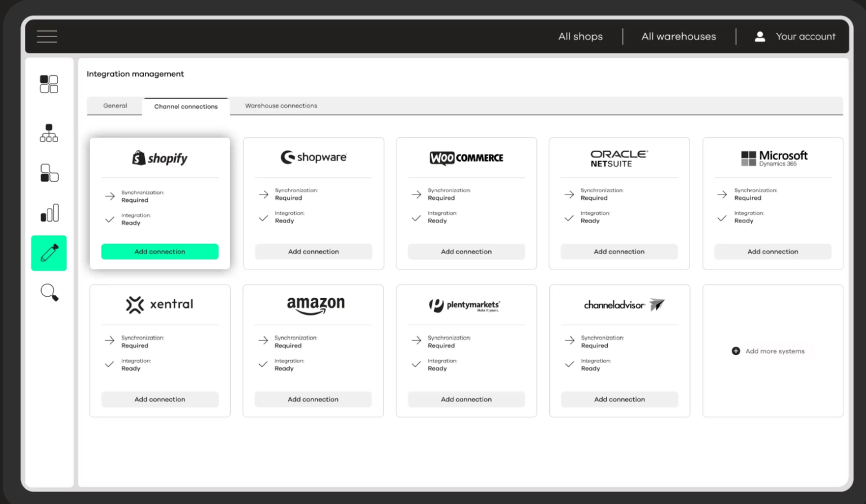
Task: Click the Shopify logo
Action: pyautogui.click(x=160, y=158)
